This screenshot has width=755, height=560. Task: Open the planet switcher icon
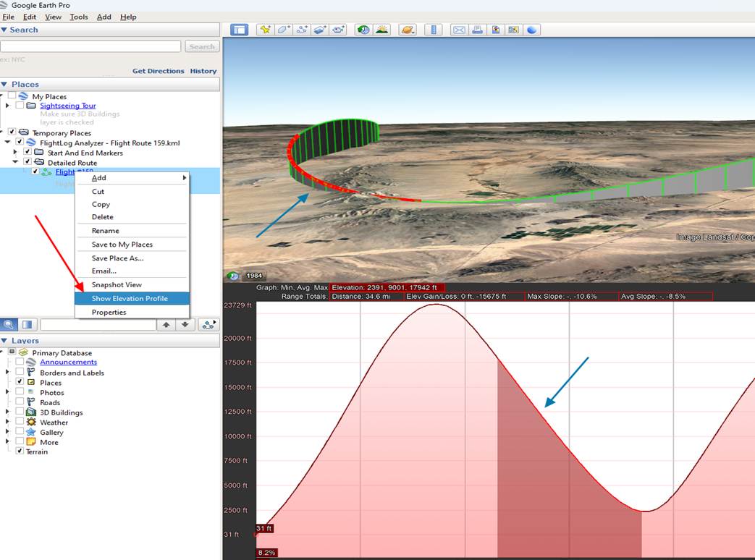click(408, 30)
